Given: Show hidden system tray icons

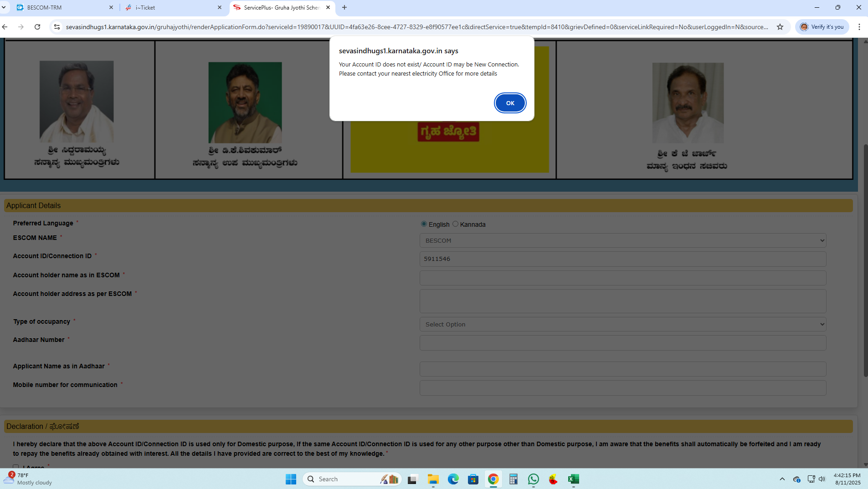Looking at the screenshot, I should [782, 479].
